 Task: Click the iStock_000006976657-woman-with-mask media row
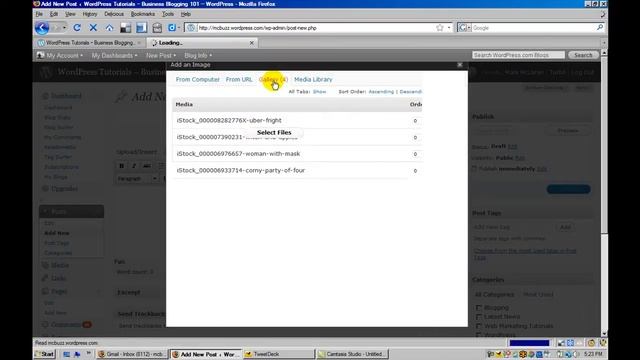(x=297, y=154)
